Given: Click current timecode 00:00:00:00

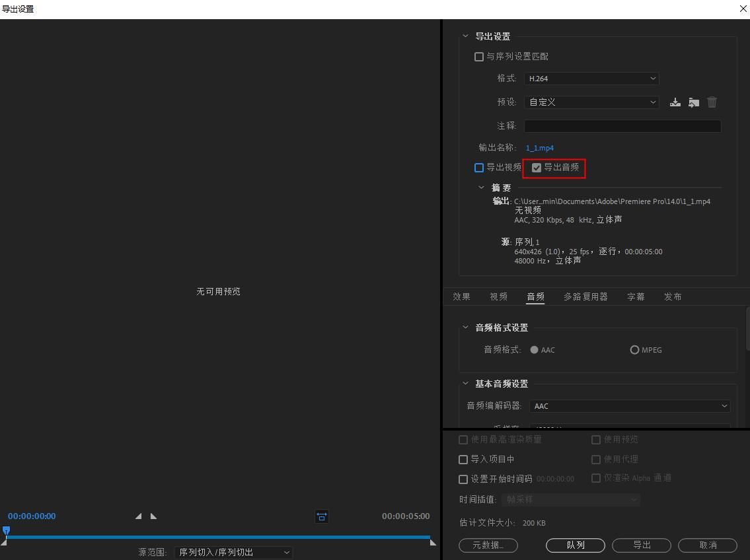Looking at the screenshot, I should click(x=32, y=516).
